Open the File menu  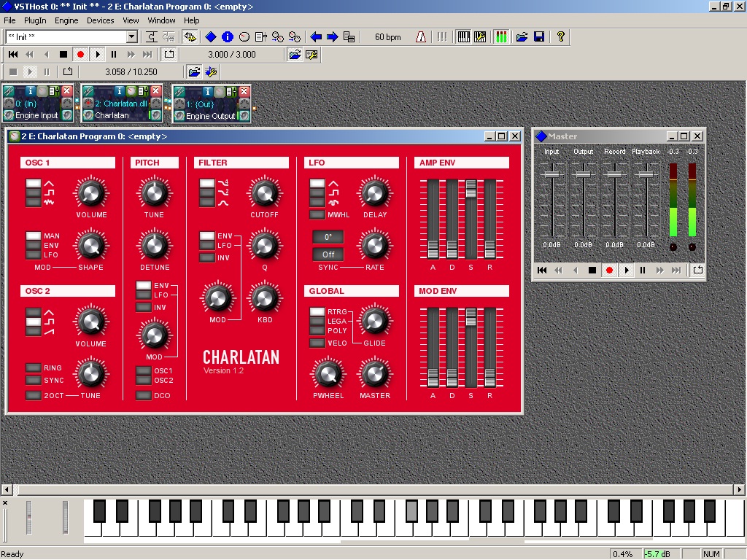pos(9,20)
